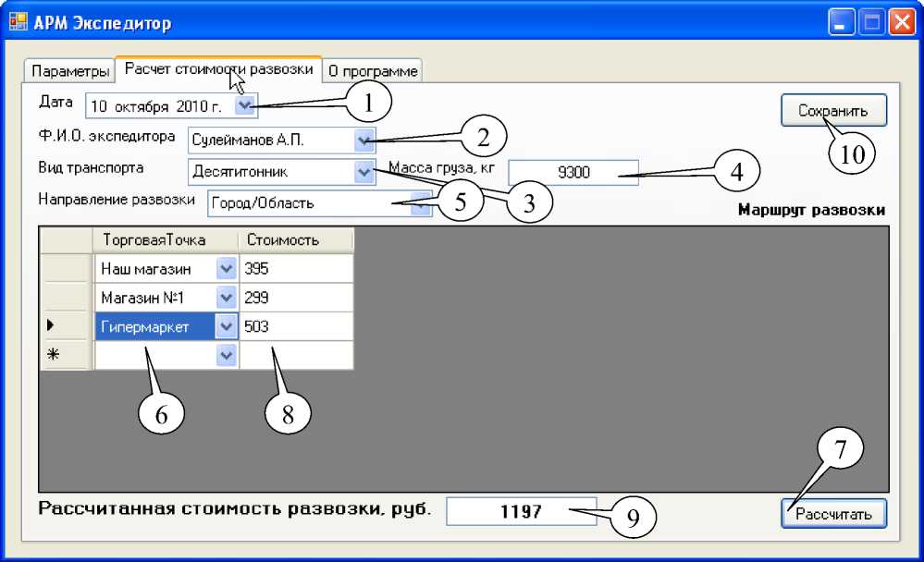Viewport: 924px width, 562px height.
Task: Click the row header of Магазин №1
Action: point(66,298)
